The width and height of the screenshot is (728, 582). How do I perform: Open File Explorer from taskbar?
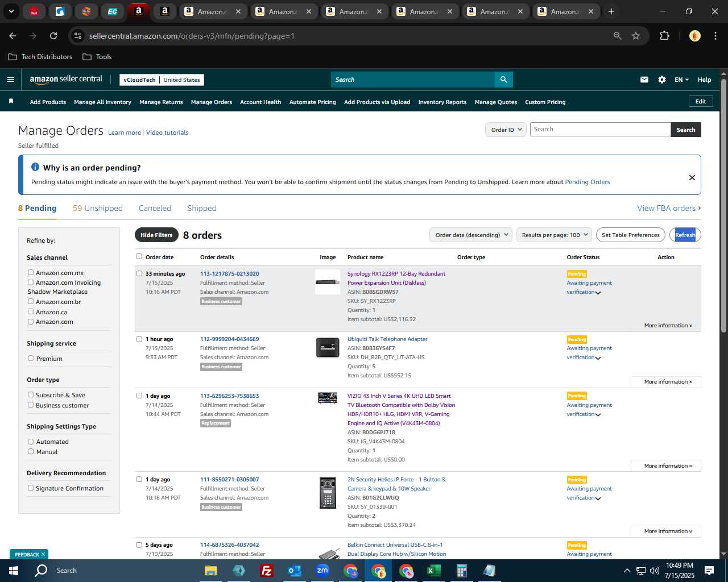coord(211,571)
